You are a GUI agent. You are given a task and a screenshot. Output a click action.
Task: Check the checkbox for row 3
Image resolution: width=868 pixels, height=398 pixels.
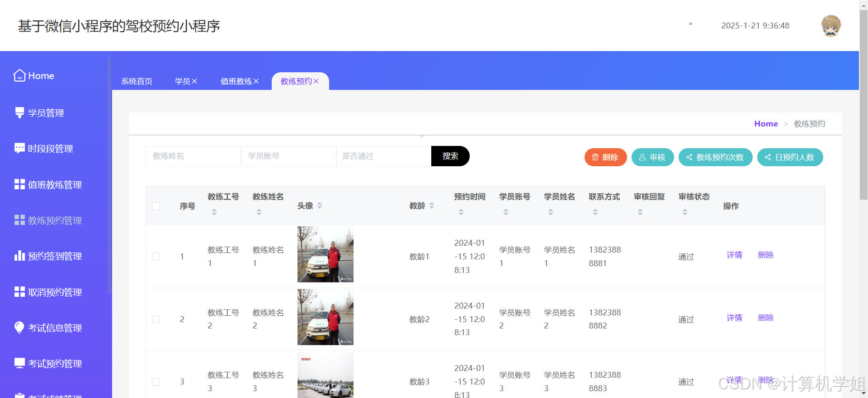point(156,382)
